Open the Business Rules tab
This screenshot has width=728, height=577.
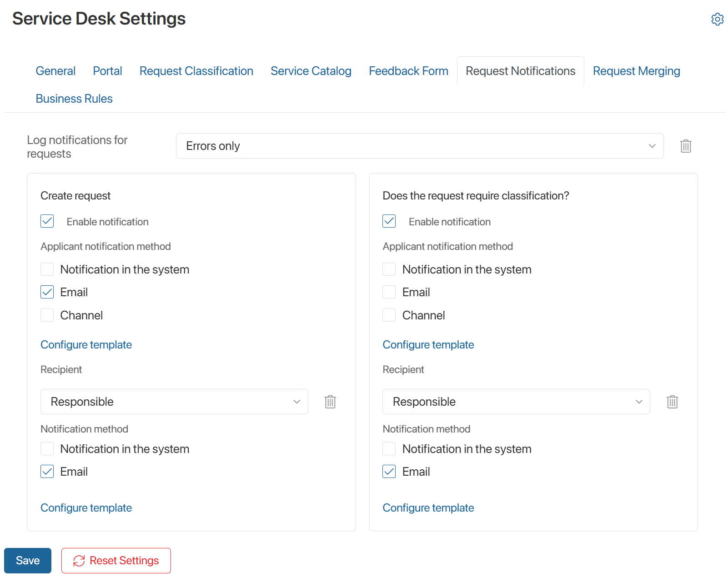(x=74, y=99)
